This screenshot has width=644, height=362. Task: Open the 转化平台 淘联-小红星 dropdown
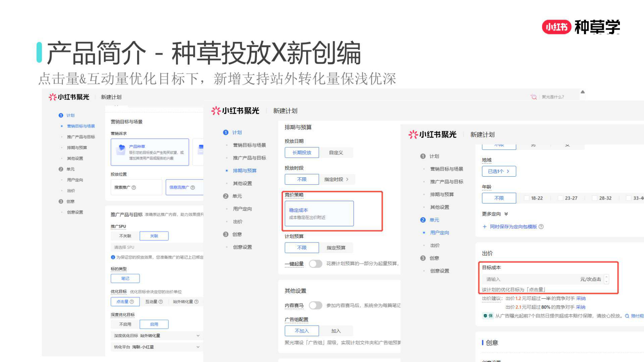(x=197, y=347)
